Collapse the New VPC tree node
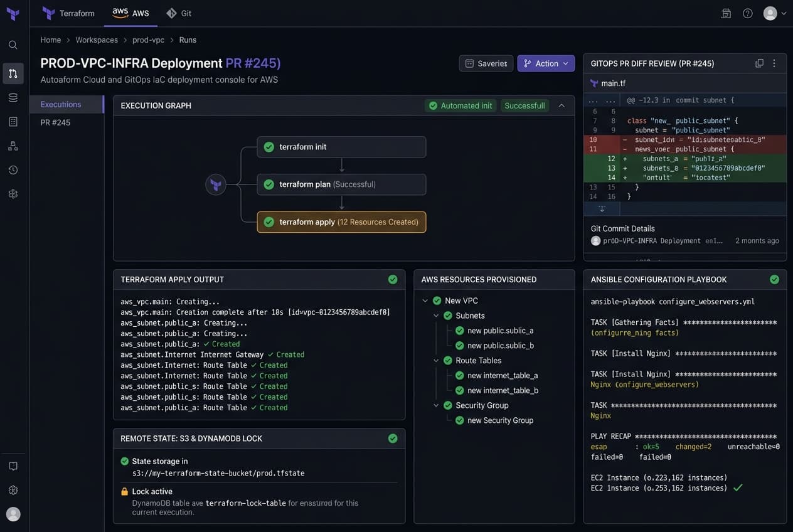The image size is (793, 532). click(x=425, y=301)
